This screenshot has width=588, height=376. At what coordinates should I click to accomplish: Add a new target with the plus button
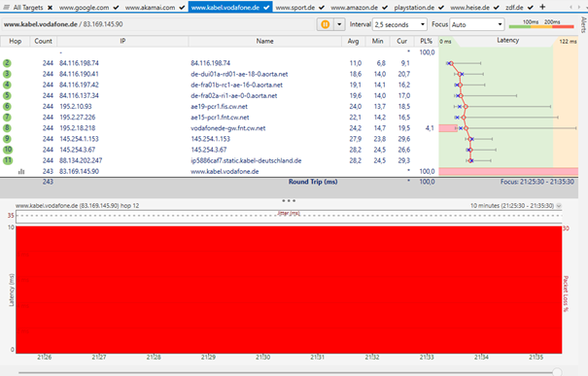pos(542,7)
